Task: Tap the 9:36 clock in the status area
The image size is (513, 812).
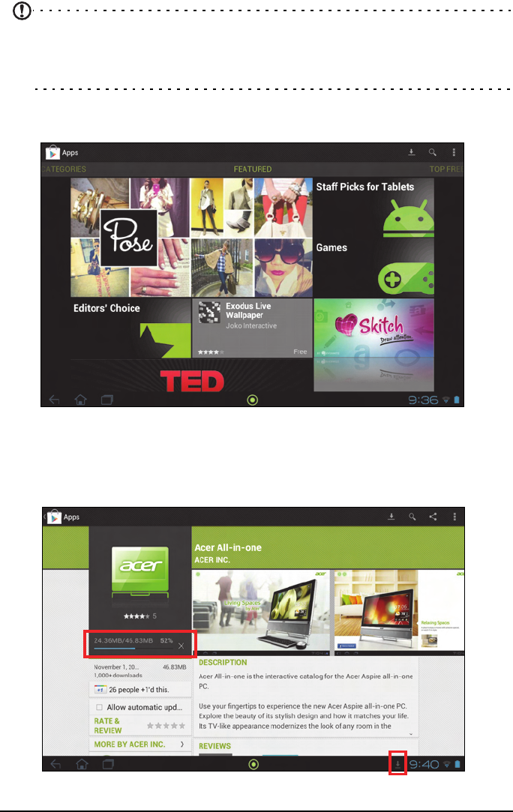Action: coord(423,400)
